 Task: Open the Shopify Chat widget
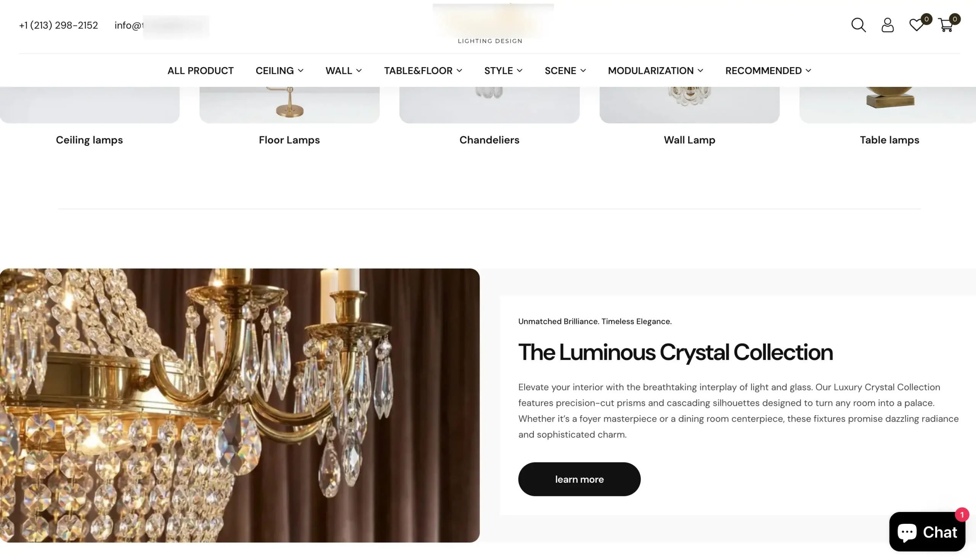927,531
